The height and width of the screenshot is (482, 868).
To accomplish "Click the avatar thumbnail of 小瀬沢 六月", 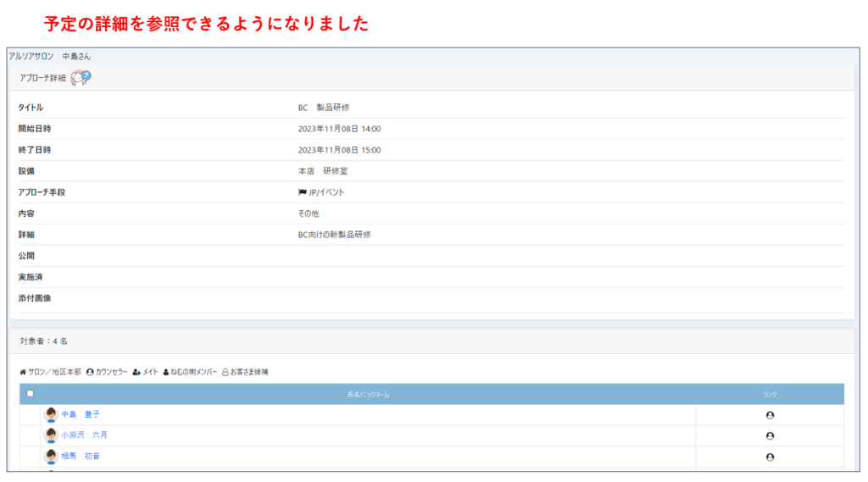I will tap(51, 435).
